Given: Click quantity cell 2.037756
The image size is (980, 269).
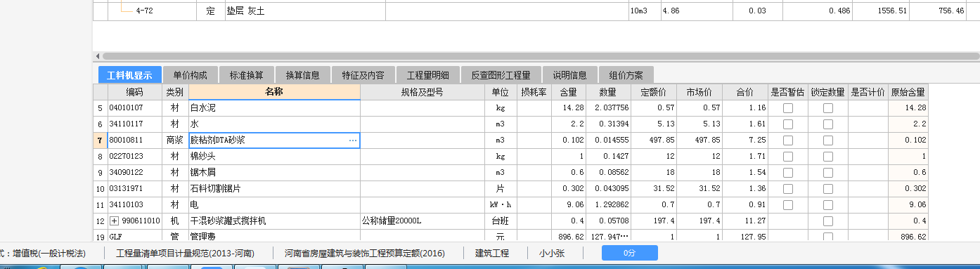Looking at the screenshot, I should click(x=609, y=108).
